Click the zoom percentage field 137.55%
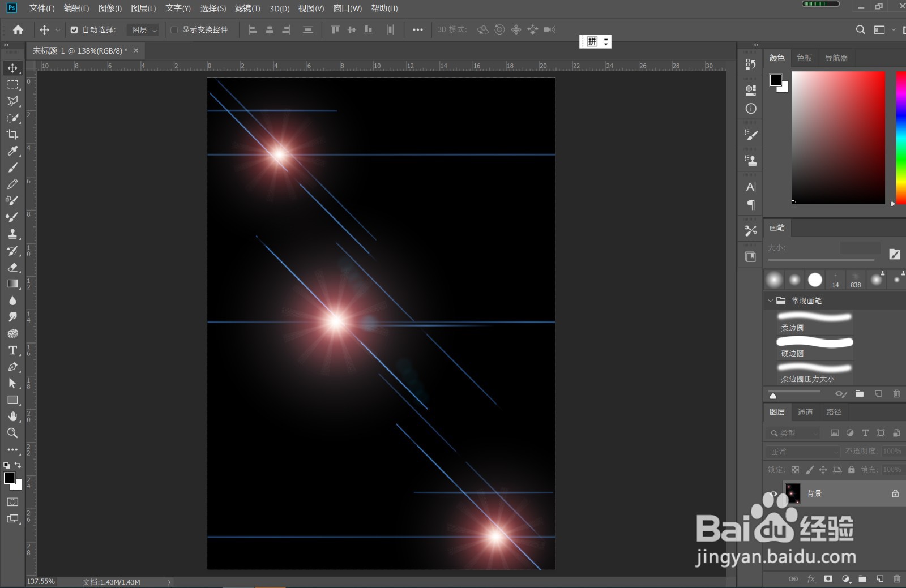906x588 pixels. click(41, 582)
